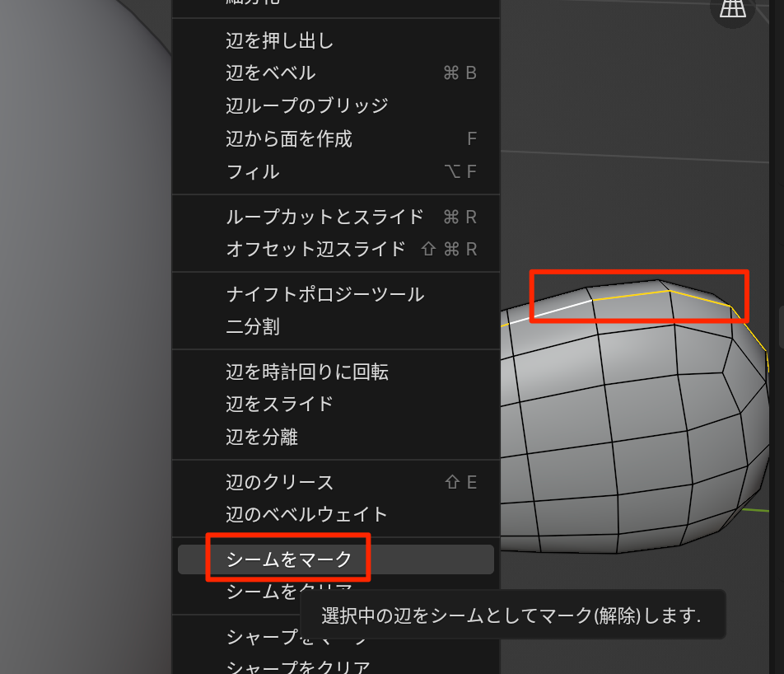Image resolution: width=784 pixels, height=674 pixels.
Task: Activate ナイフトポロジーツール from the menu
Action: click(324, 294)
